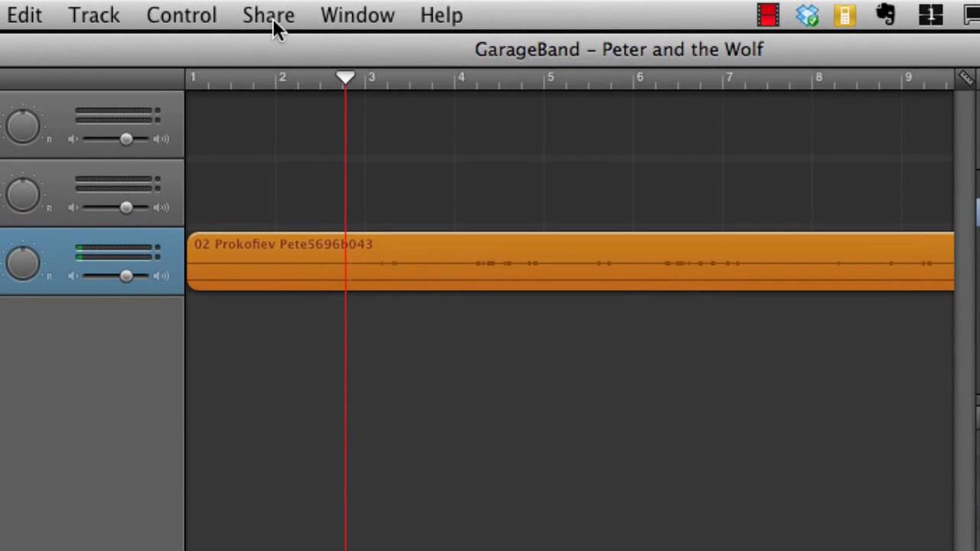Jump to measure 7 on the ruler
980x551 pixels.
[729, 77]
